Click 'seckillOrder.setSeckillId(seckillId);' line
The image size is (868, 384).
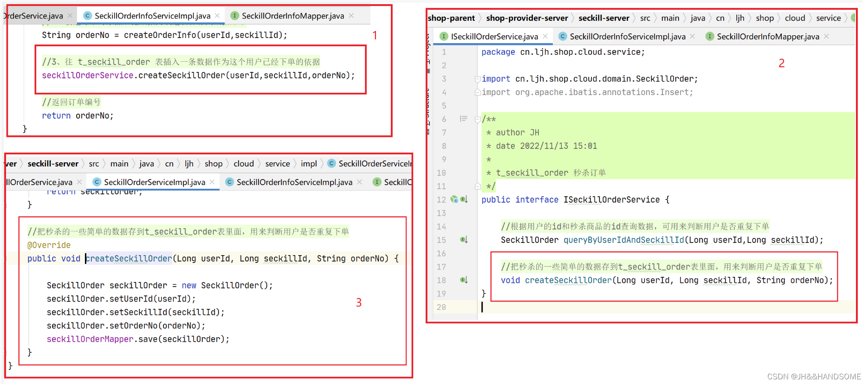point(136,312)
